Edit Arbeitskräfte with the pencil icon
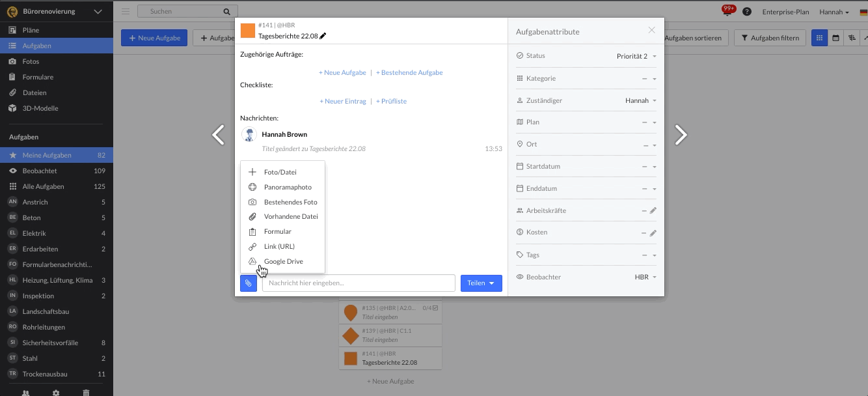 [x=653, y=210]
